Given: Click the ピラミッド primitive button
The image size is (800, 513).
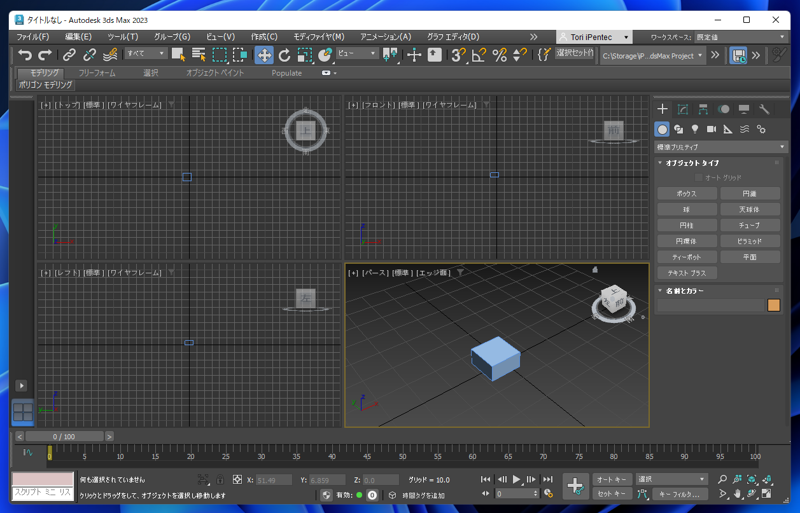Looking at the screenshot, I should pyautogui.click(x=749, y=241).
